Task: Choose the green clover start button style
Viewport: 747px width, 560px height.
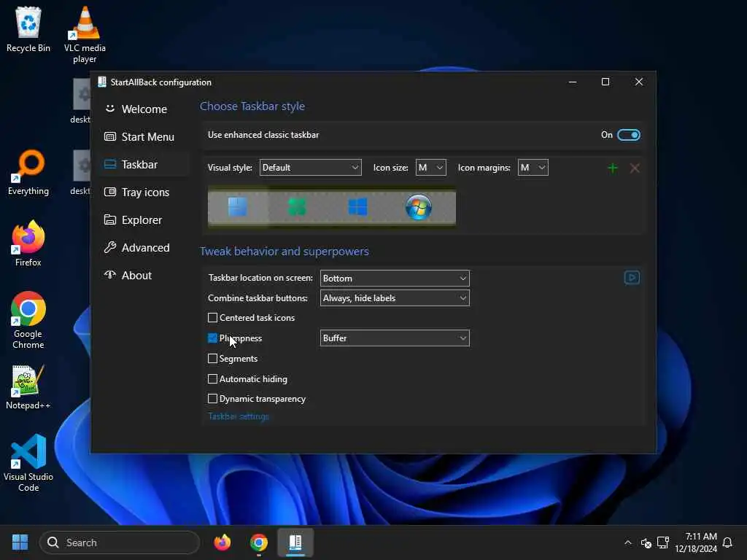Action: click(x=298, y=207)
